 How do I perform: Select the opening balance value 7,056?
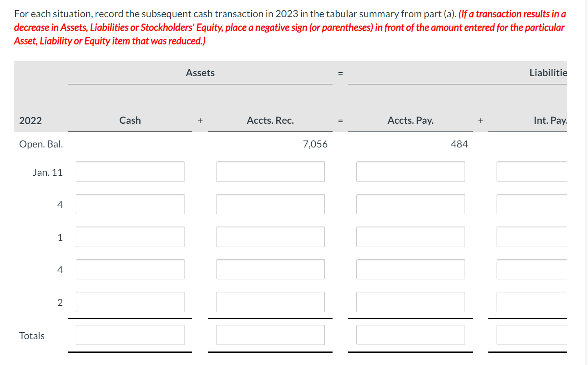click(315, 144)
